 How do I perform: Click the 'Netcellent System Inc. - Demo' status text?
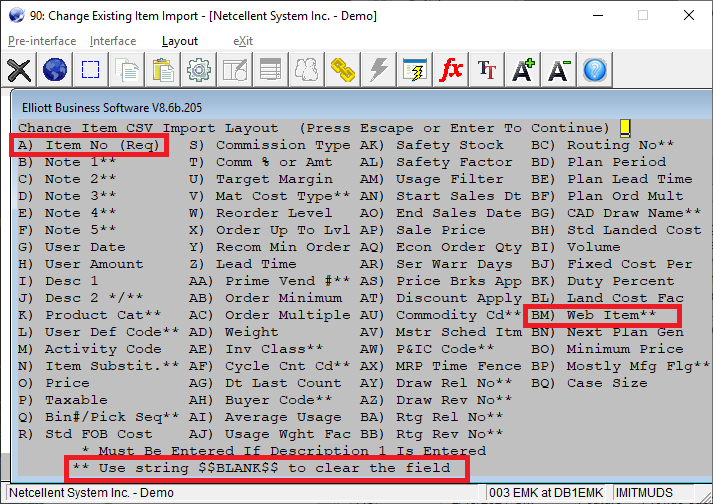click(91, 493)
